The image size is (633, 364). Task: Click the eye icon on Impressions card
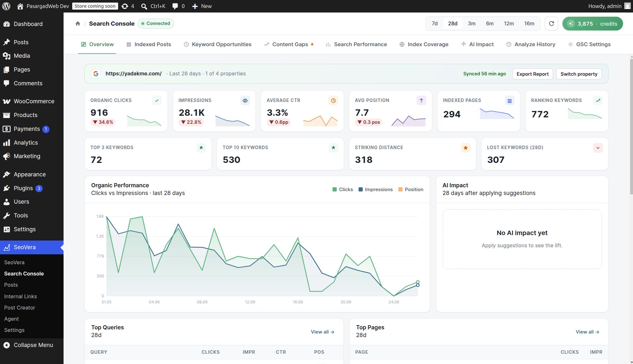pos(245,100)
